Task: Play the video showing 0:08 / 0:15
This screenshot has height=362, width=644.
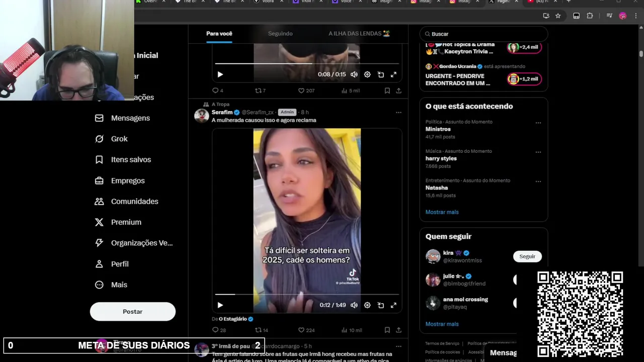Action: click(220, 74)
